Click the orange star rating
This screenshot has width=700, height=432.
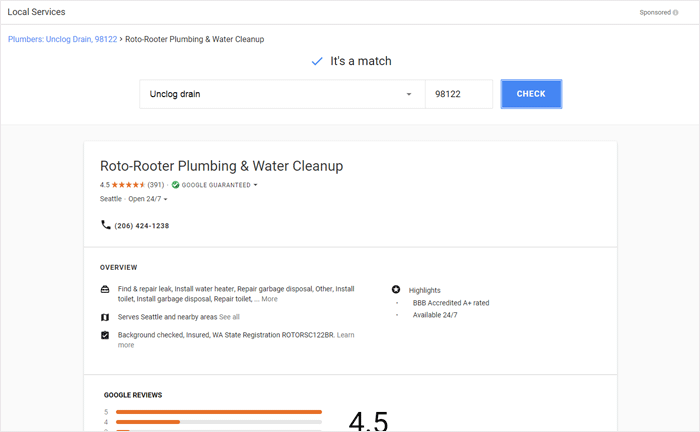129,185
